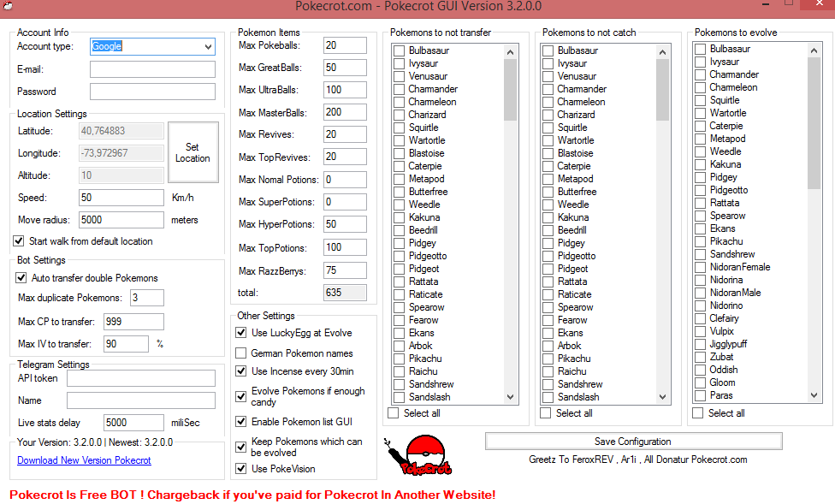Click the Max HyperPotions field
This screenshot has width=835, height=504.
(x=345, y=224)
